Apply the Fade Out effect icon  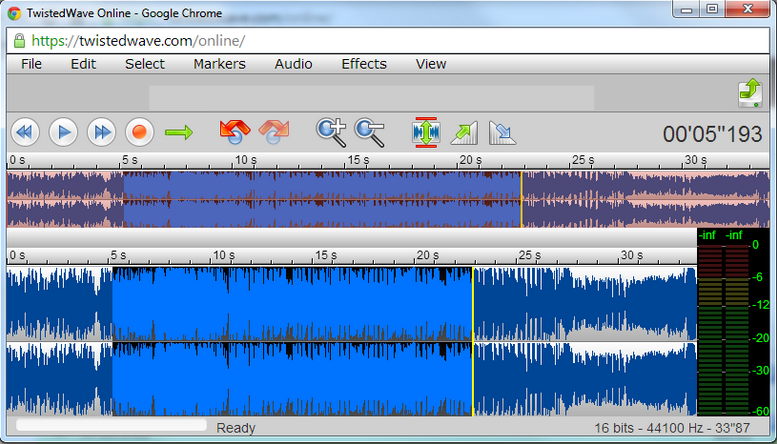pyautogui.click(x=502, y=133)
